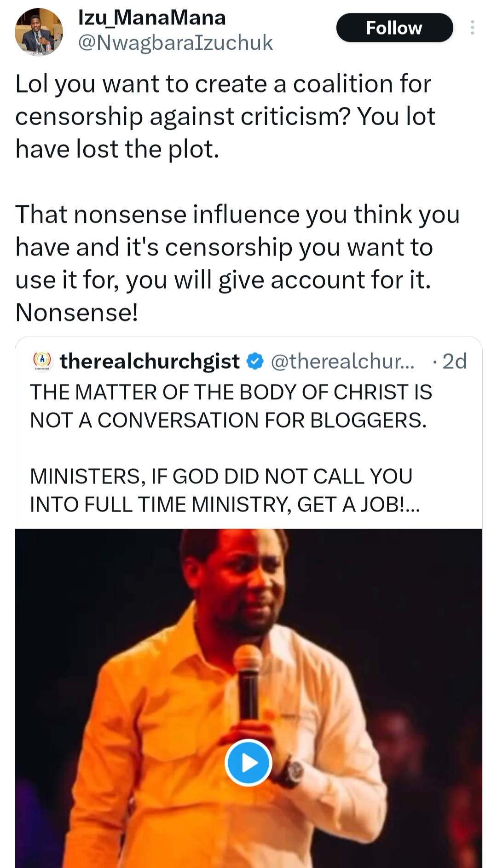Follow the Izu_ManaMana account

394,28
